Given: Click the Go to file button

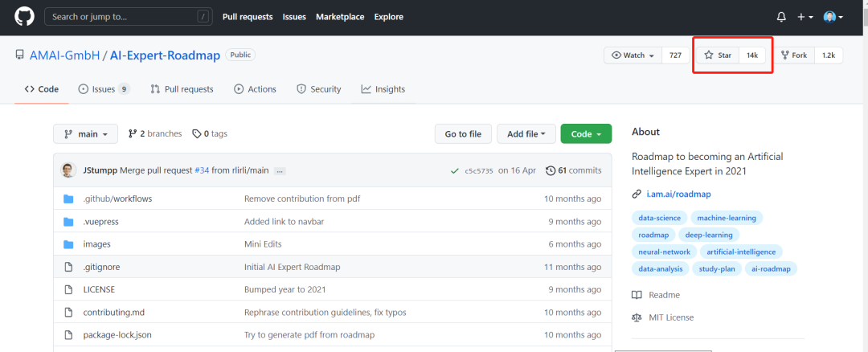Looking at the screenshot, I should pos(463,134).
